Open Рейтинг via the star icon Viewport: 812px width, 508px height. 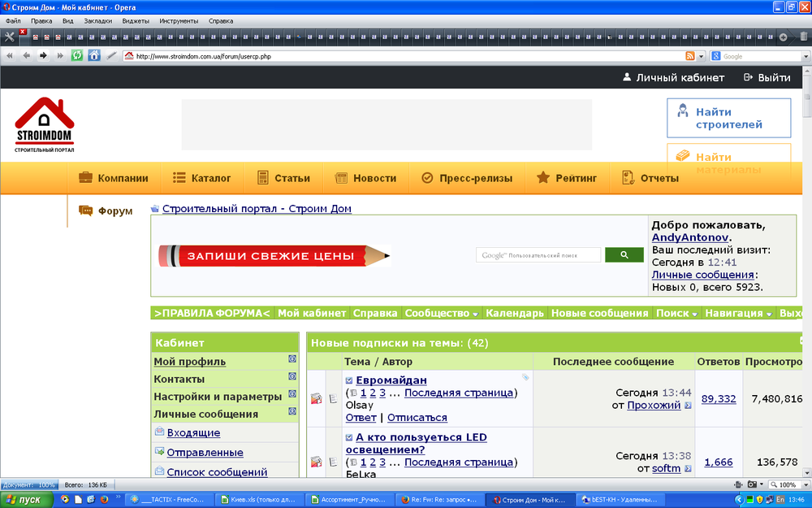click(542, 177)
